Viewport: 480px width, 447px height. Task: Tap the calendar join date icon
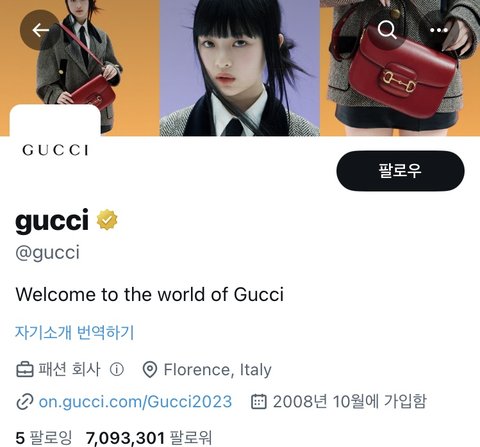click(259, 401)
